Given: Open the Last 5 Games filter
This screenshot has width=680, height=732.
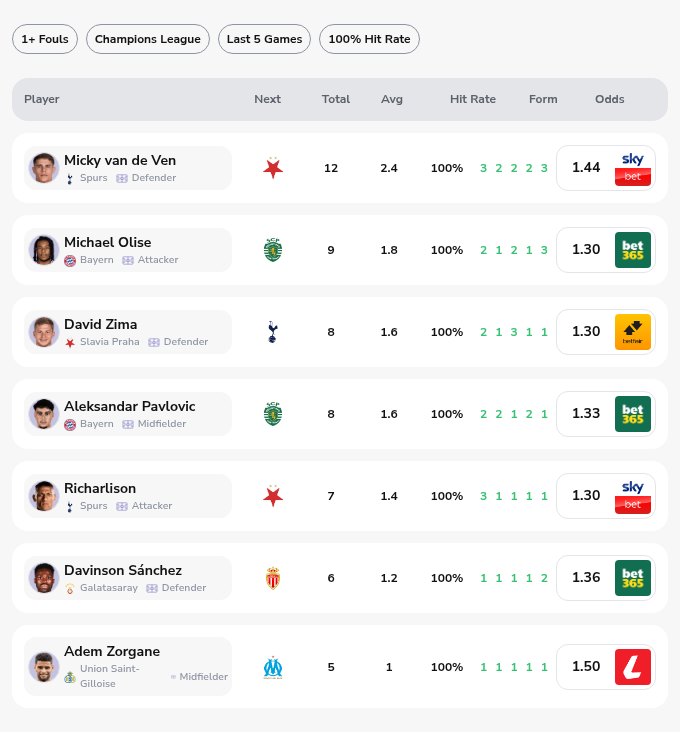Looking at the screenshot, I should 264,39.
